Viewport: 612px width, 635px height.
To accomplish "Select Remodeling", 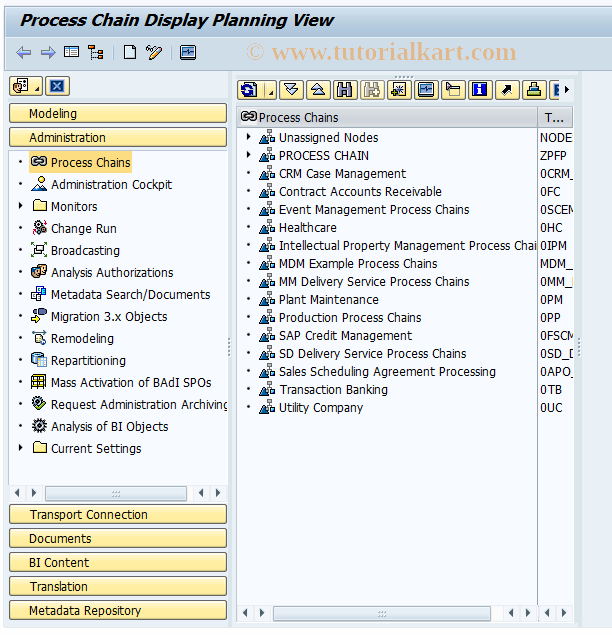I will pyautogui.click(x=82, y=339).
